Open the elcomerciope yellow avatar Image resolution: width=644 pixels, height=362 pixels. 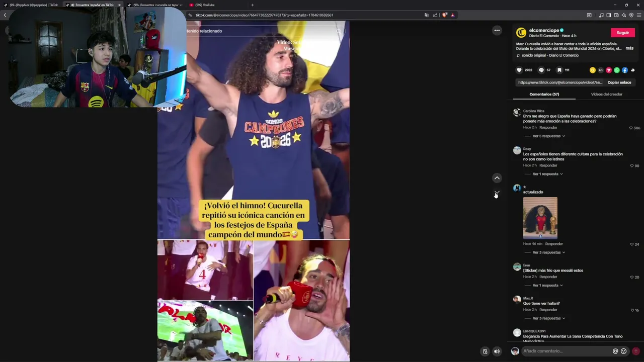click(x=521, y=33)
